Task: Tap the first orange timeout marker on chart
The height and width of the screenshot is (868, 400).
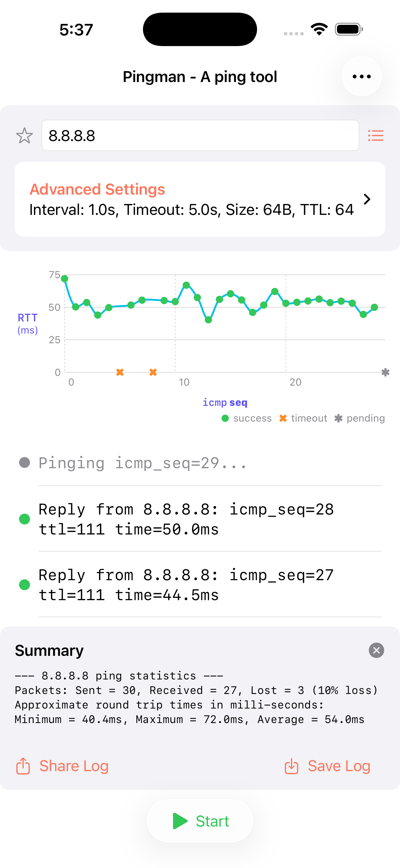Action: point(120,372)
